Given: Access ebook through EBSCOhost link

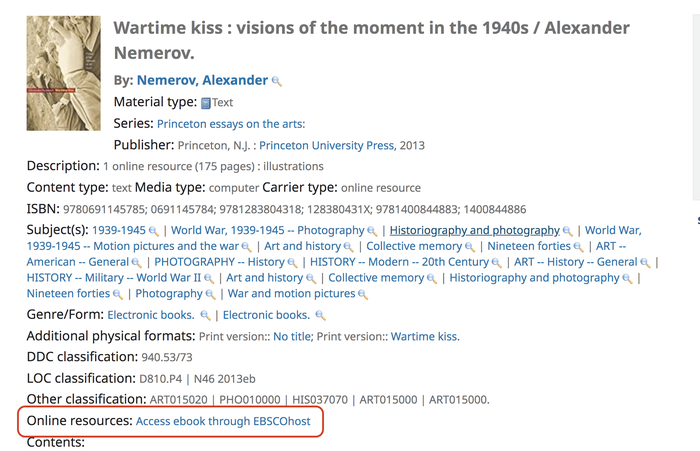Looking at the screenshot, I should click(223, 422).
